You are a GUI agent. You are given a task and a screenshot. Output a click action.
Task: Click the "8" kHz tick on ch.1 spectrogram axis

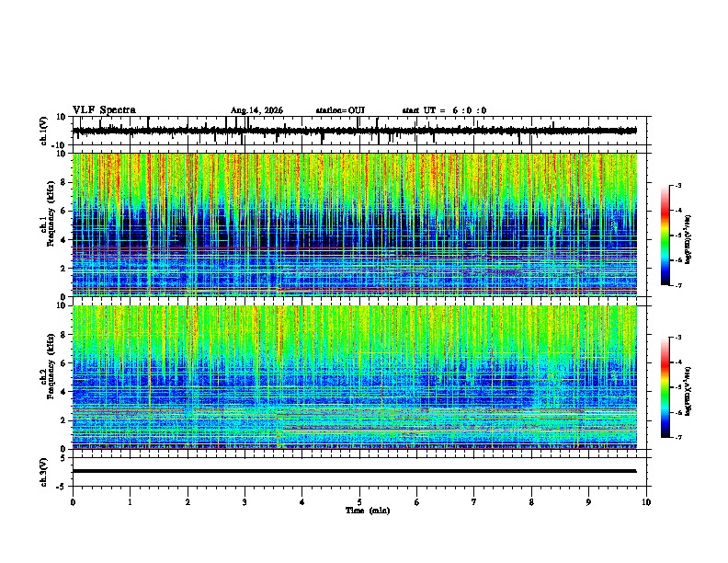pos(64,182)
